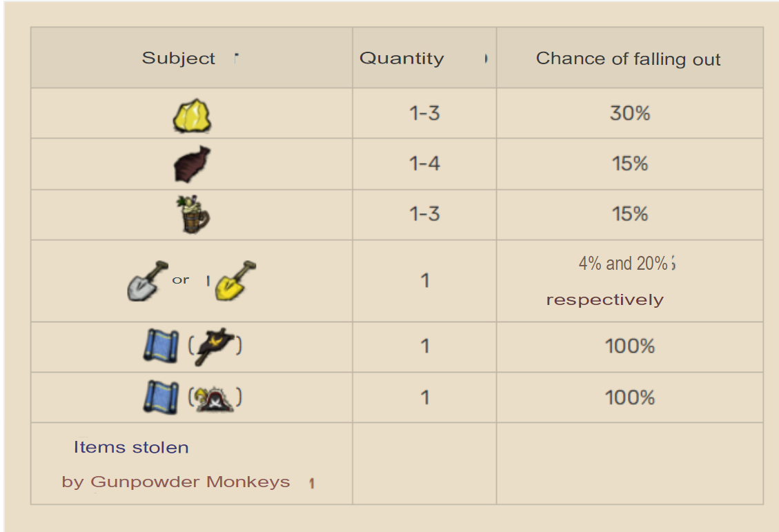Click the Quantity column header

(402, 59)
